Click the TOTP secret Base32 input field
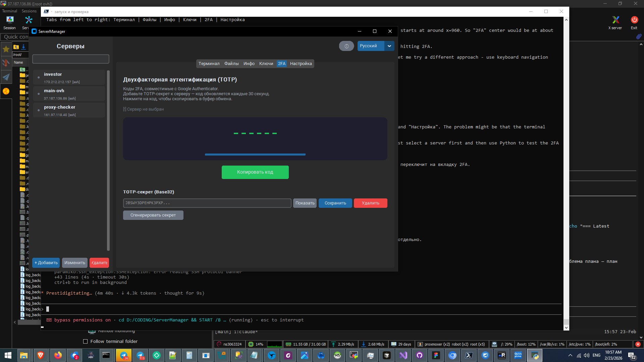The height and width of the screenshot is (362, 644). 207,203
